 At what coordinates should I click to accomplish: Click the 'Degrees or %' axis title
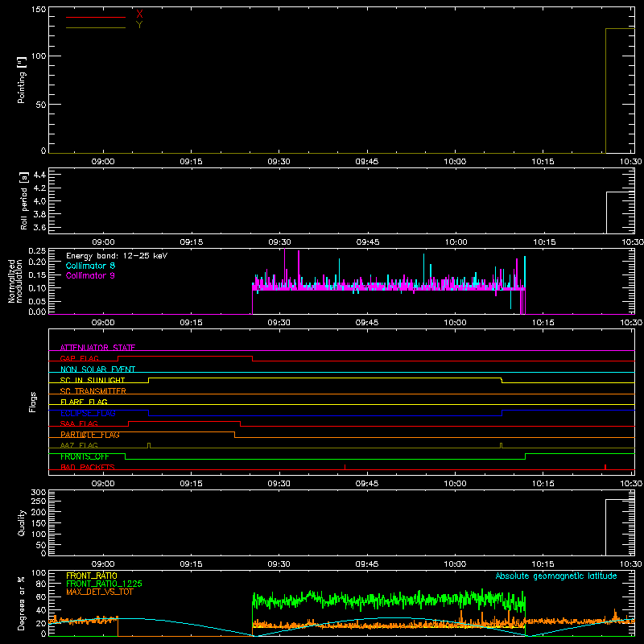point(22,603)
